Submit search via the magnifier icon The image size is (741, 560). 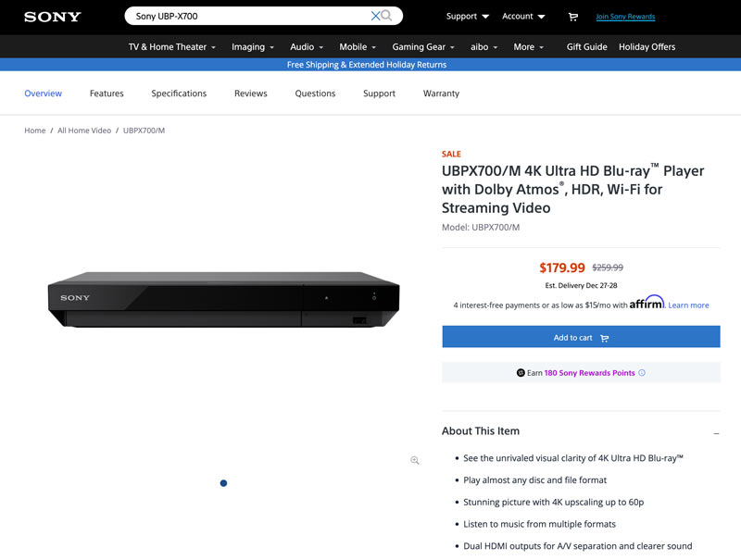pyautogui.click(x=385, y=16)
